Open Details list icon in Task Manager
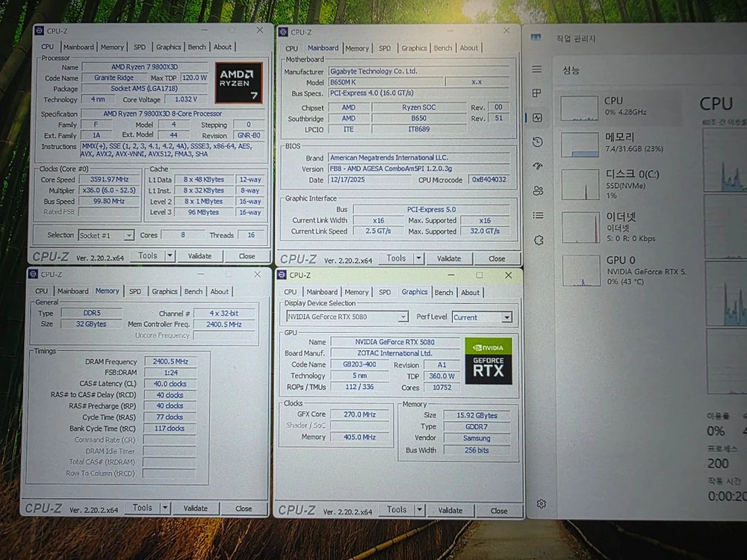The image size is (747, 560). 539,215
